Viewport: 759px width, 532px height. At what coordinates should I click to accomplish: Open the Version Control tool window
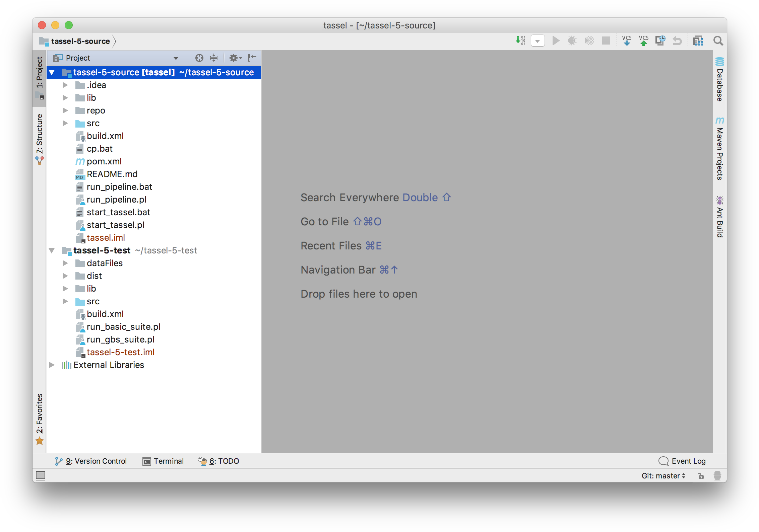(x=91, y=461)
